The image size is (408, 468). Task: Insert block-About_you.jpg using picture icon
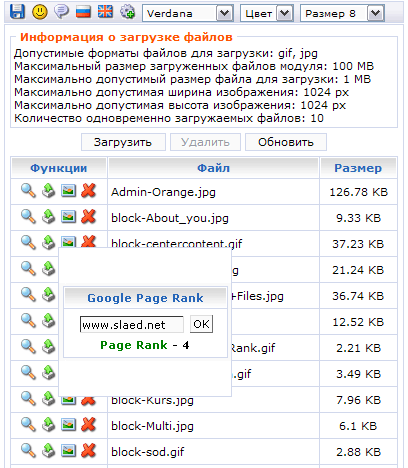tap(68, 217)
